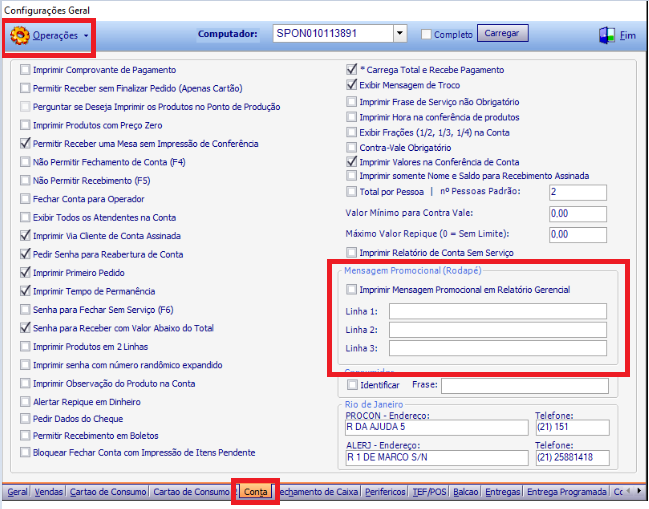Check Total por Pessoa
Image resolution: width=649 pixels, height=509 pixels.
pos(351,192)
